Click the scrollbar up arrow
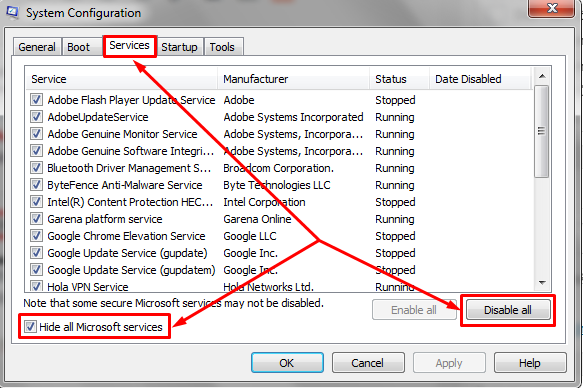Image resolution: width=583 pixels, height=388 pixels. click(x=542, y=76)
